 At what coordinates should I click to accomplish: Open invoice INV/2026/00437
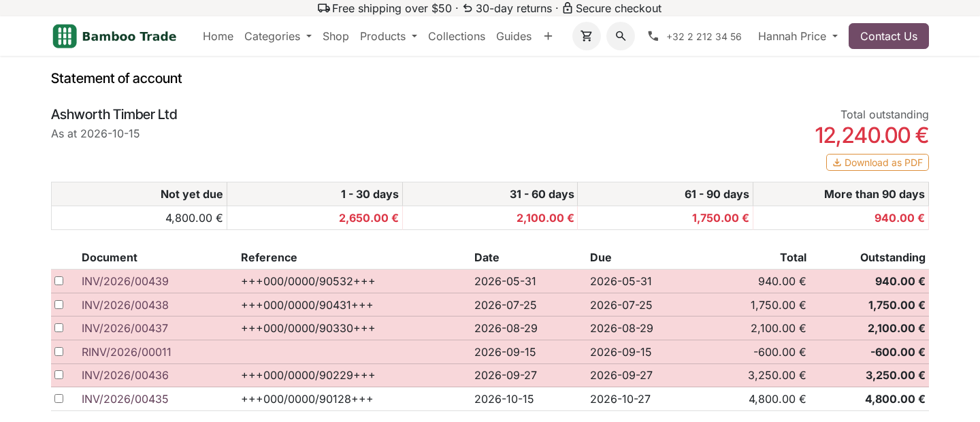coord(125,328)
